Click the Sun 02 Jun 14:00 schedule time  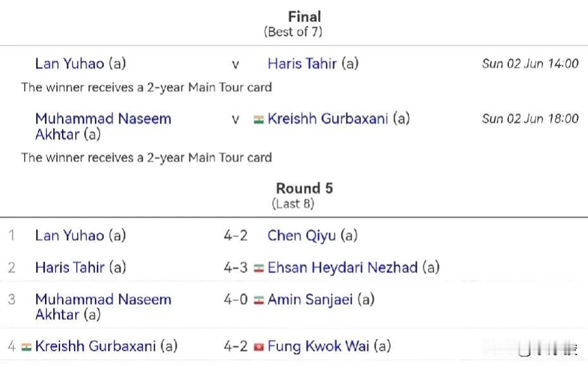click(530, 64)
